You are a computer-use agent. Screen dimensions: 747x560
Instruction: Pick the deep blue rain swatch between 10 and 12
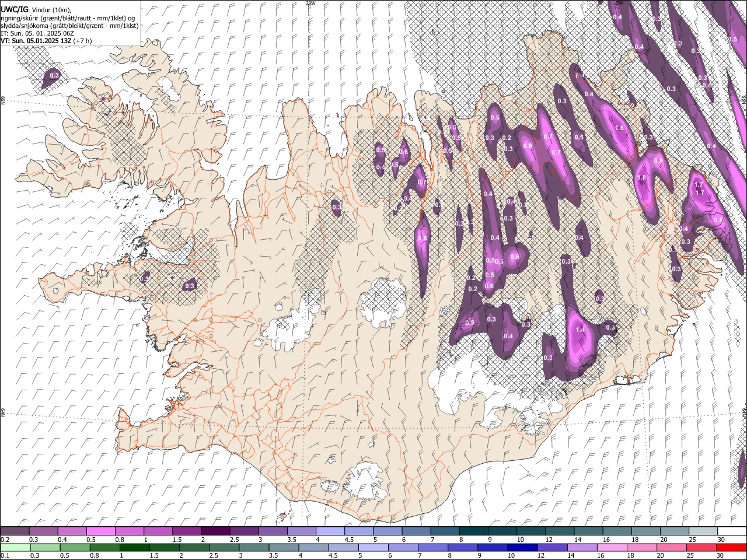coord(522,547)
